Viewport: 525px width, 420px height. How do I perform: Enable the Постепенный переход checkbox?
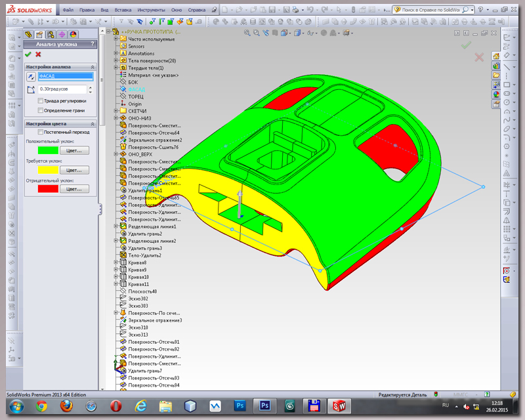pyautogui.click(x=41, y=132)
